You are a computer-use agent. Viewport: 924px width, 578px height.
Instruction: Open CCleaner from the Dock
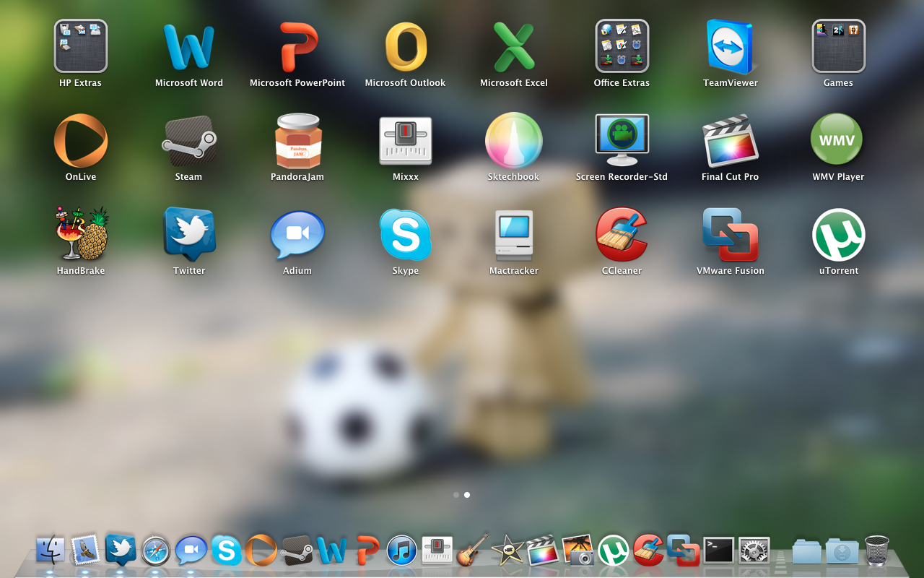[x=649, y=551]
